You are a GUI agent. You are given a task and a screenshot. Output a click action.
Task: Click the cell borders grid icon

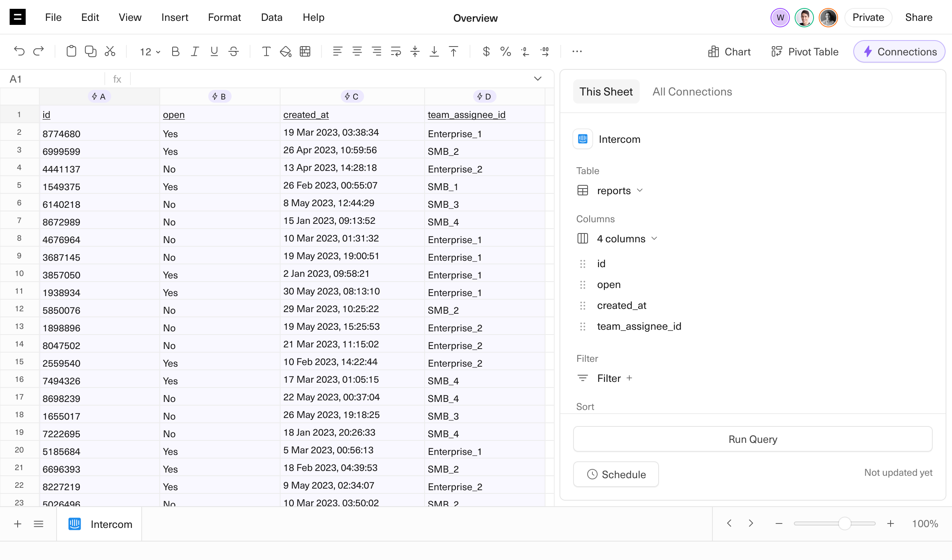[305, 51]
